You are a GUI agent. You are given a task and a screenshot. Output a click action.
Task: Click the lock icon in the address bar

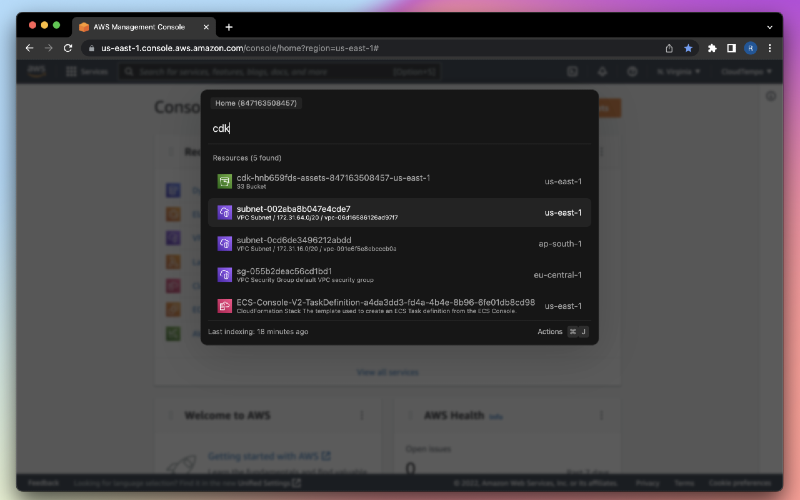pyautogui.click(x=91, y=48)
